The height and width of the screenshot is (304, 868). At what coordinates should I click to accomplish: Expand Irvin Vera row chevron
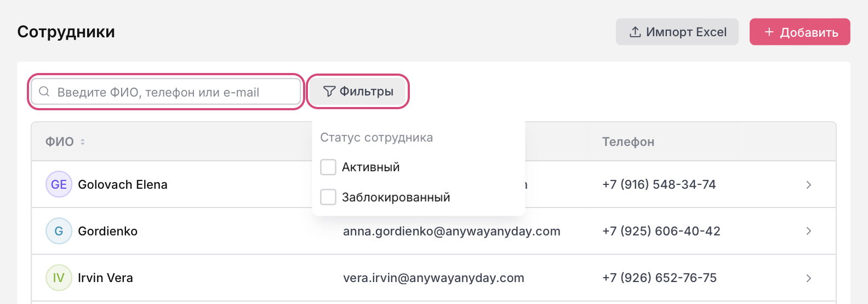tap(808, 278)
